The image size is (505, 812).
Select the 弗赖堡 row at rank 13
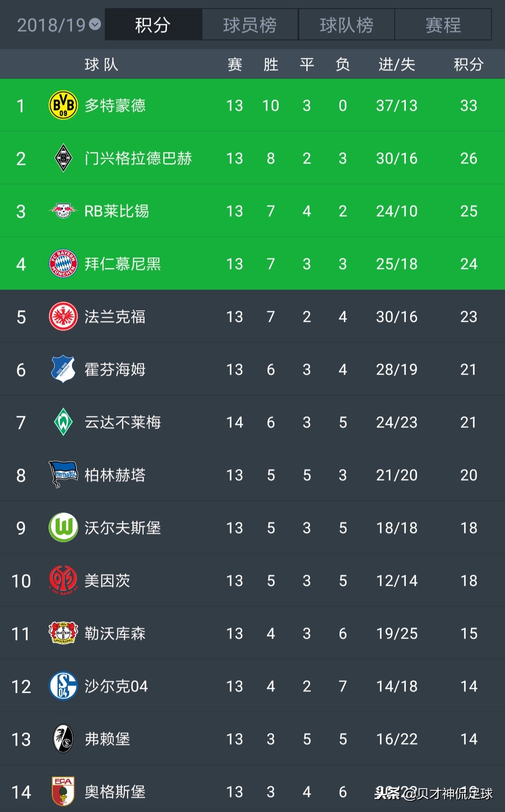click(x=252, y=739)
